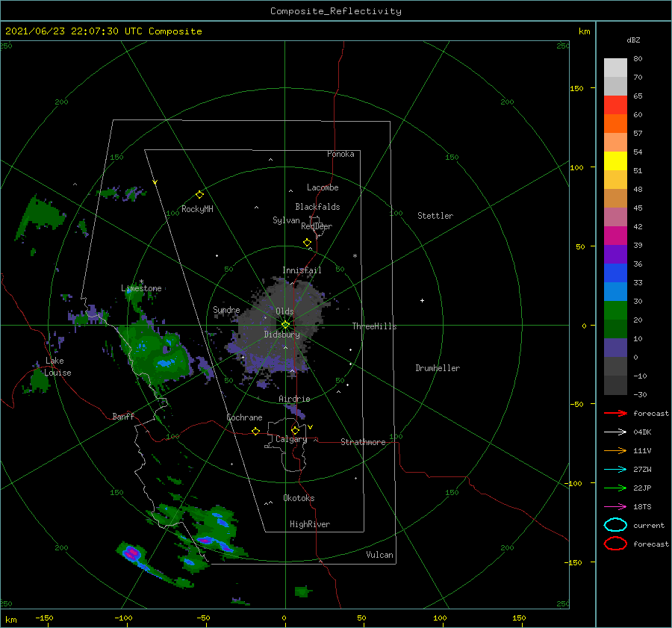Click the yellow diamond marker below RedDeer

(308, 243)
